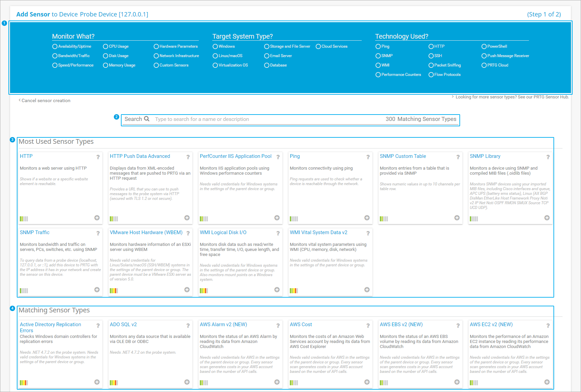The height and width of the screenshot is (392, 581).
Task: Select Windows as target system type
Action: point(215,47)
